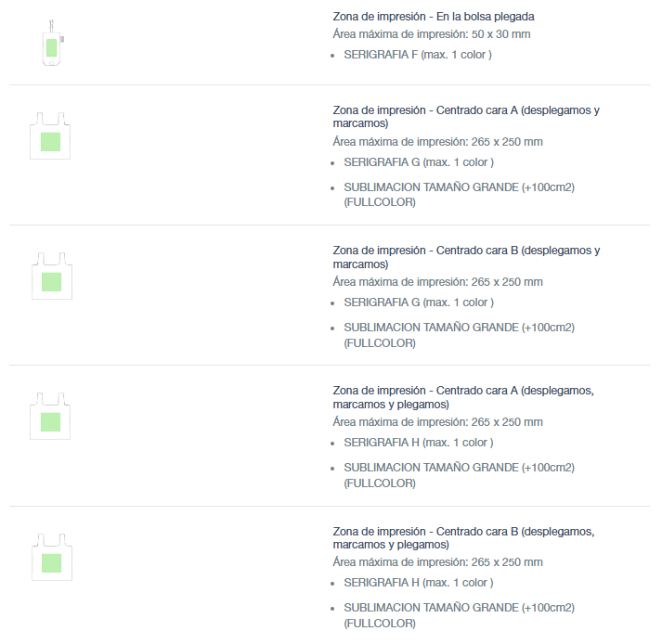Image resolution: width=662 pixels, height=644 pixels.
Task: Click heading 'Centrado cara B (desplegamos y marcamos)'
Action: (466, 256)
